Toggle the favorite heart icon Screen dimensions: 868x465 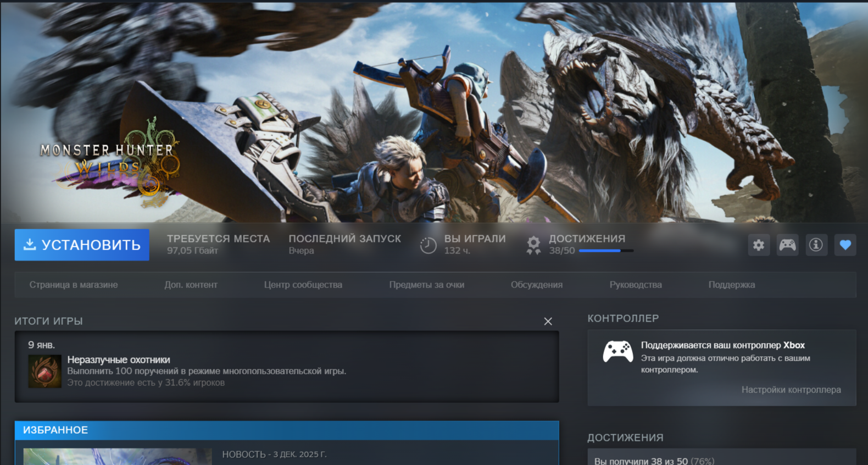845,245
